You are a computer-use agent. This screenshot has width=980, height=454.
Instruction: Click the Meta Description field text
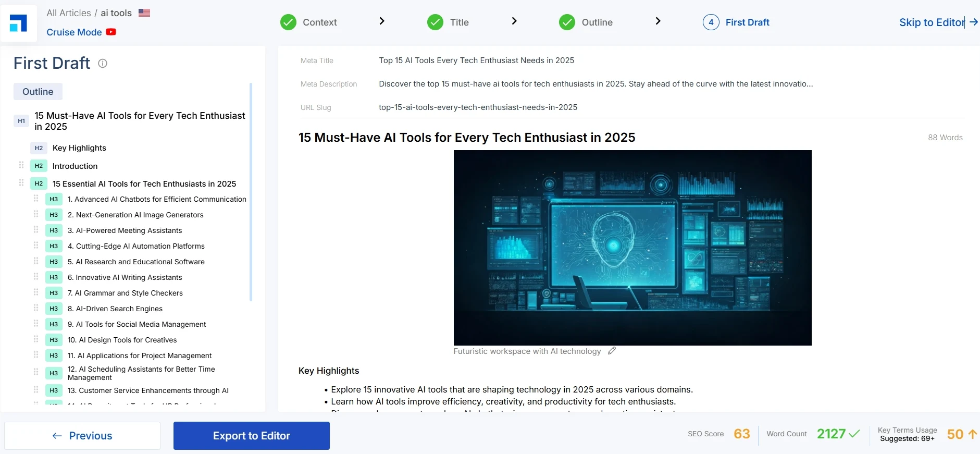point(596,84)
